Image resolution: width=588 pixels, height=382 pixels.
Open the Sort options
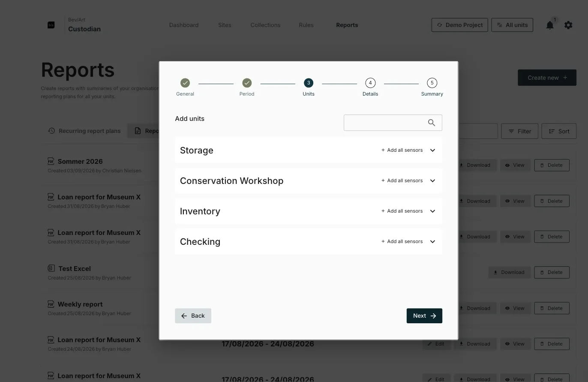(559, 132)
